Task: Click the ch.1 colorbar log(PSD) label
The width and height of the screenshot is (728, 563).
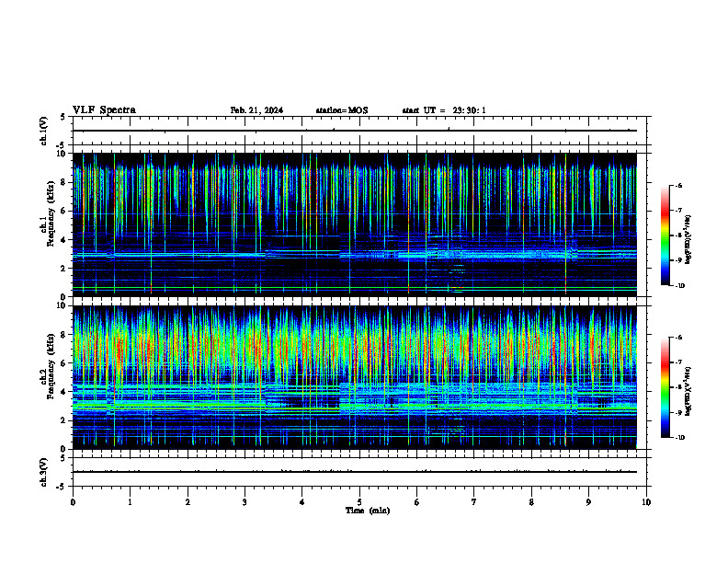Action: 688,239
